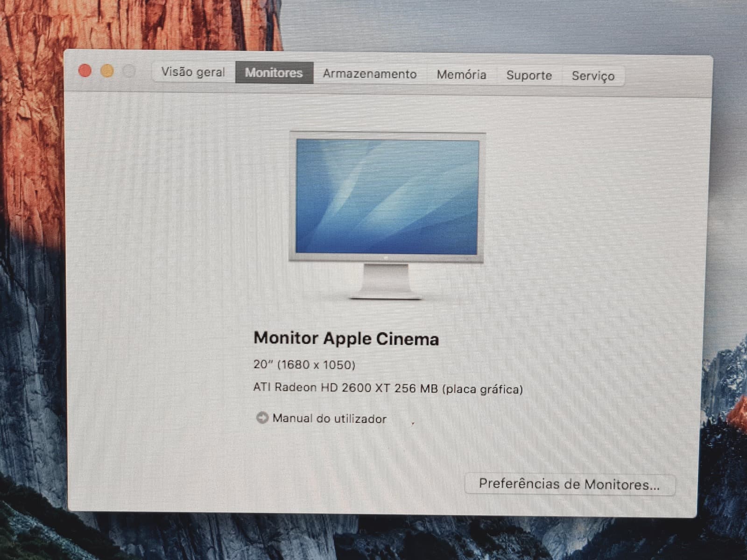Select the Monitores tab

(x=274, y=73)
